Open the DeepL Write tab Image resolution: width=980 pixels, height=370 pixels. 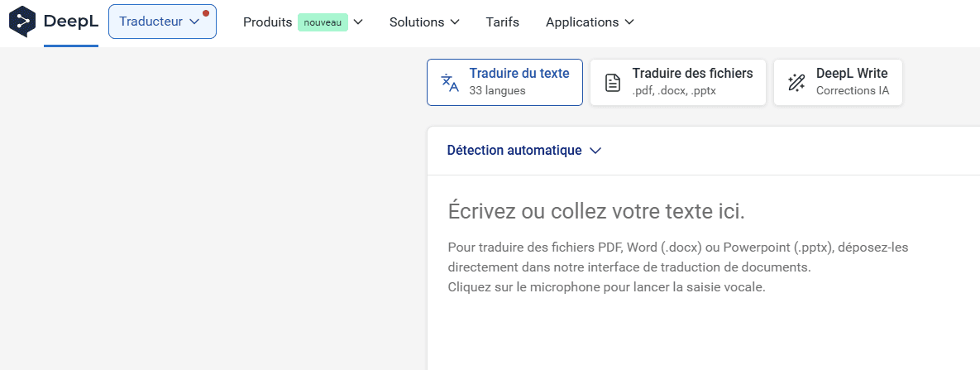838,82
